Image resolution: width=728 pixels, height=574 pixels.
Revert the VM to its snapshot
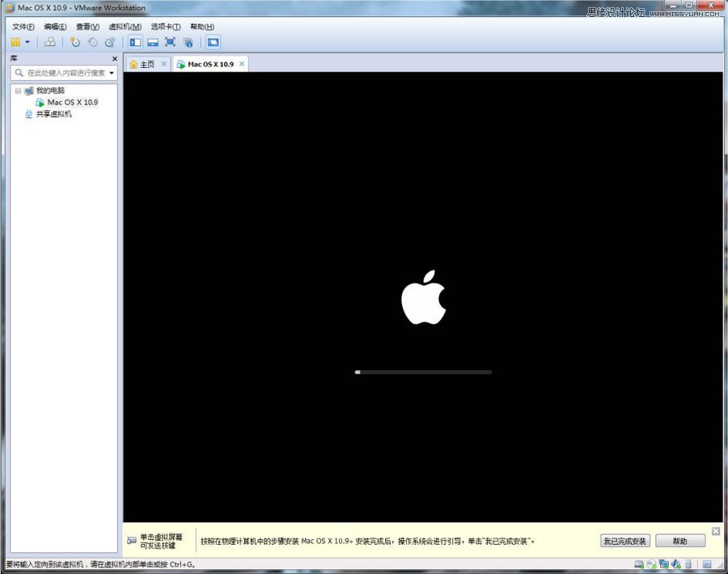(93, 42)
